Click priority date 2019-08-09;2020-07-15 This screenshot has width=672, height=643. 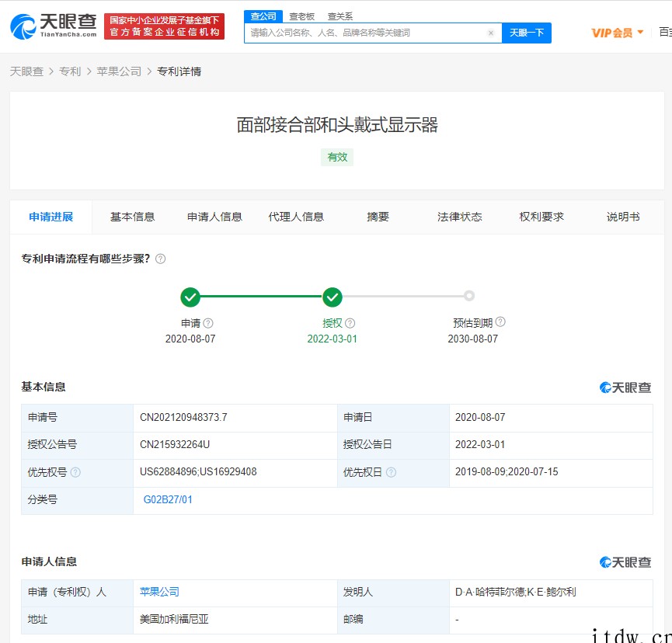tap(507, 472)
